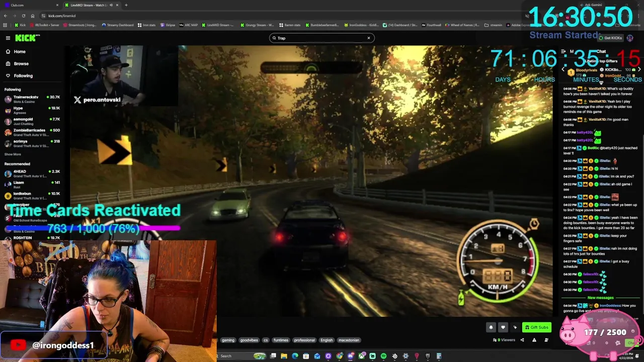Select the cs tag

[266, 340]
